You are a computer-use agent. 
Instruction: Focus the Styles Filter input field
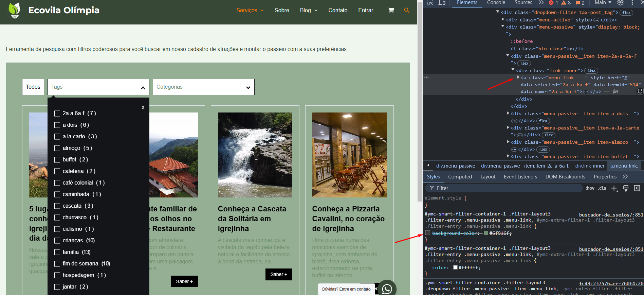coord(504,188)
